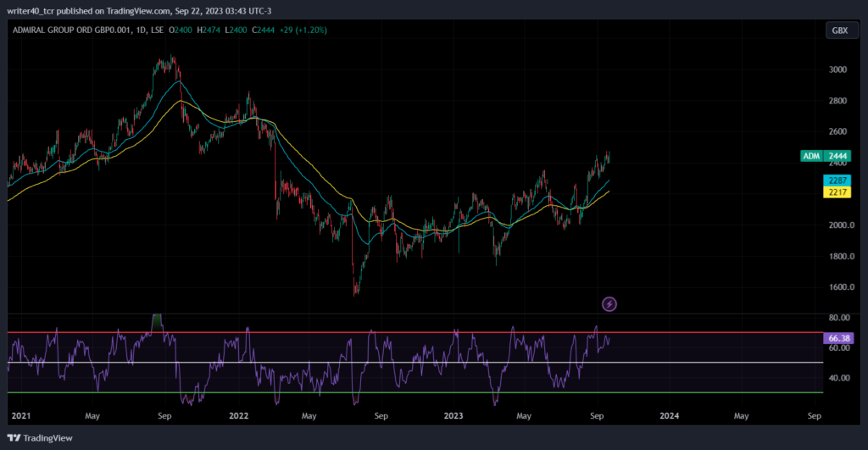Click the 2000.0 price axis label

tap(842, 225)
